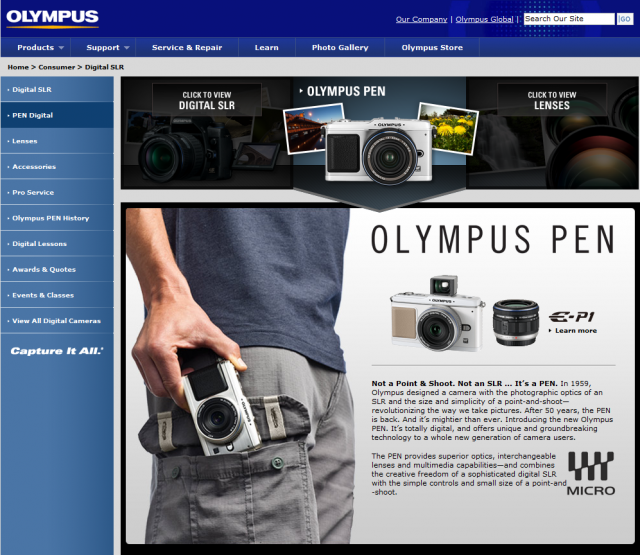Go to Consumer in breadcrumb
This screenshot has height=555, width=640.
[x=57, y=67]
